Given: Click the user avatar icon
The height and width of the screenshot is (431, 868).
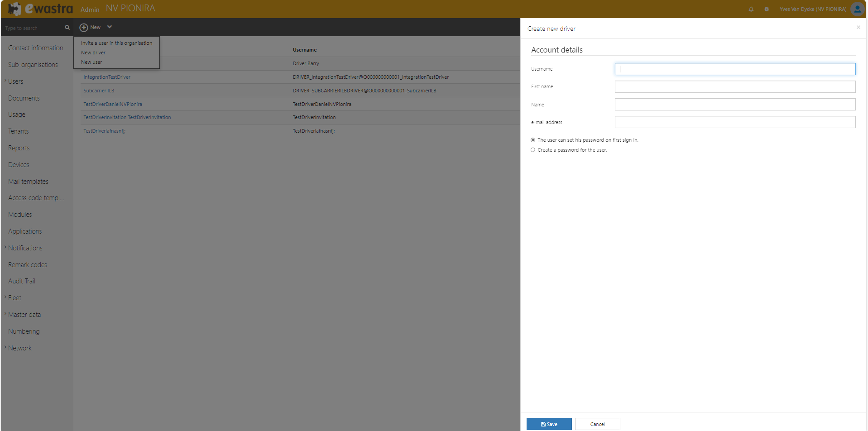Looking at the screenshot, I should pyautogui.click(x=857, y=9).
